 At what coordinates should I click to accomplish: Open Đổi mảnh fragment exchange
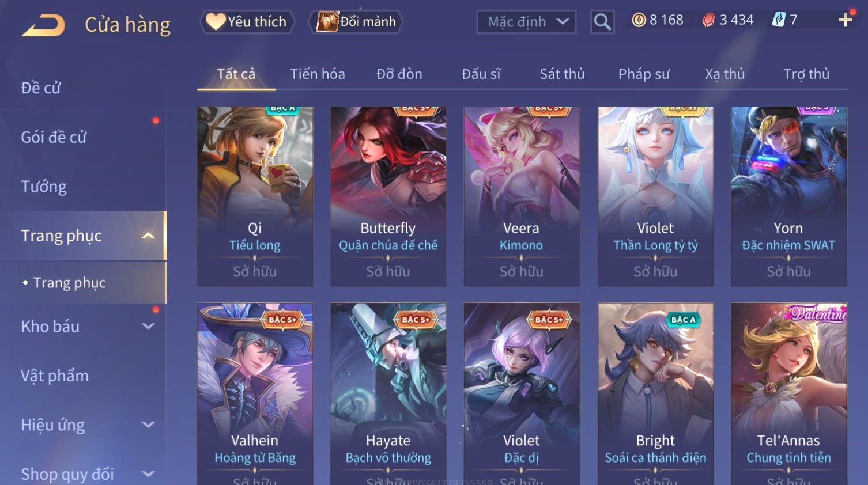coord(356,22)
